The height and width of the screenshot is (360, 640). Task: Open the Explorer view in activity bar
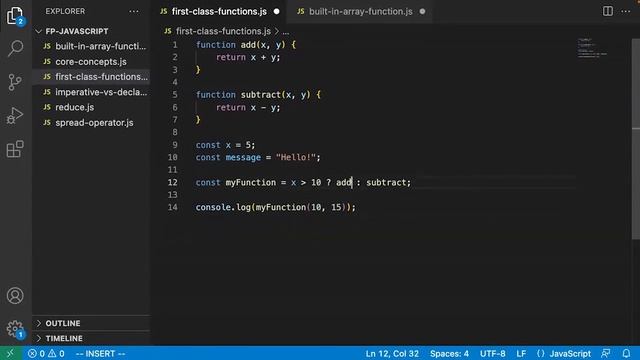pos(15,16)
